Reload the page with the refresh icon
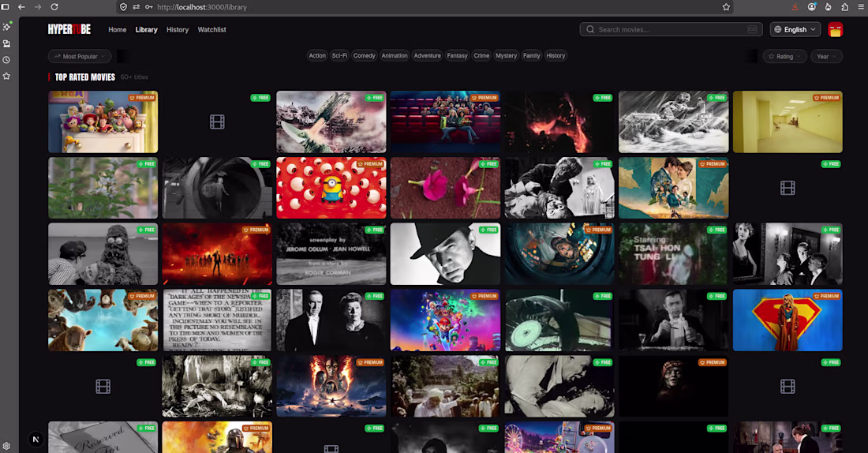Screen dimensions: 868x453 pos(54,7)
